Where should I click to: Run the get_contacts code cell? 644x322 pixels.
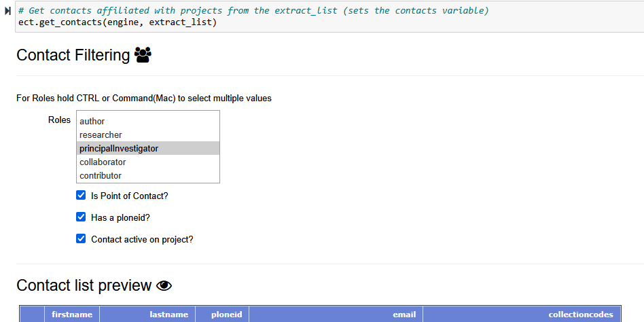(x=7, y=12)
